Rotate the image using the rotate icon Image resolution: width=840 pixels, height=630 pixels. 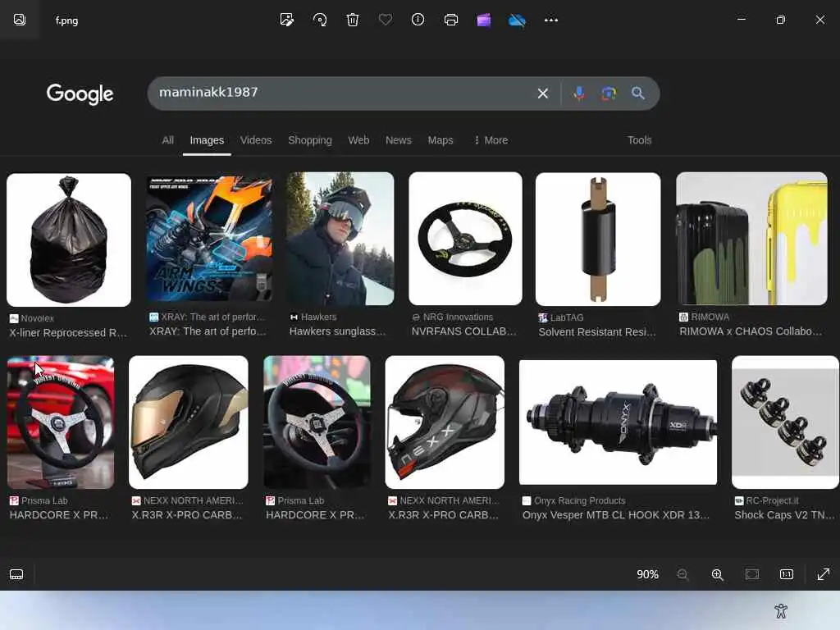tap(320, 20)
